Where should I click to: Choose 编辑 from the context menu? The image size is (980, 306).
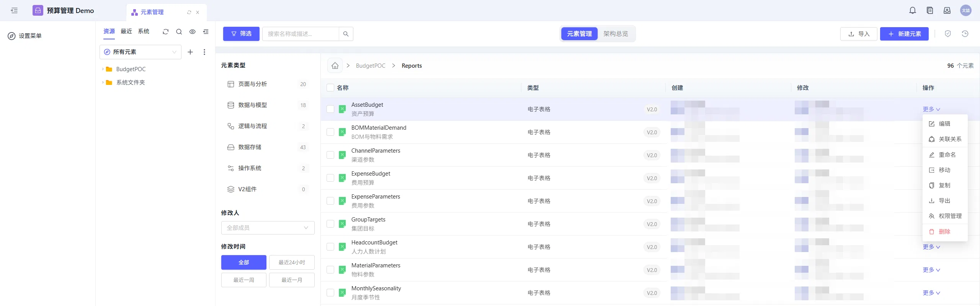[945, 124]
